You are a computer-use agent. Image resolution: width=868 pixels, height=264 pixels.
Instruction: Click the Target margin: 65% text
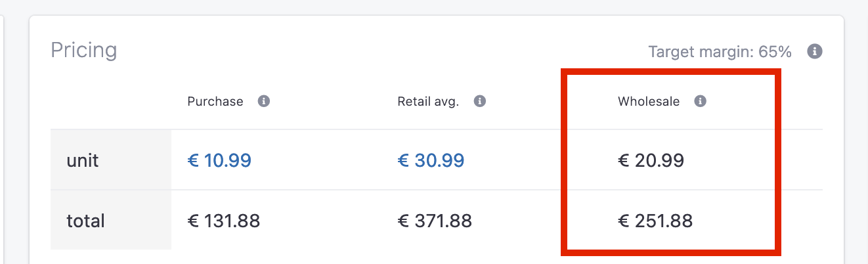pos(720,51)
